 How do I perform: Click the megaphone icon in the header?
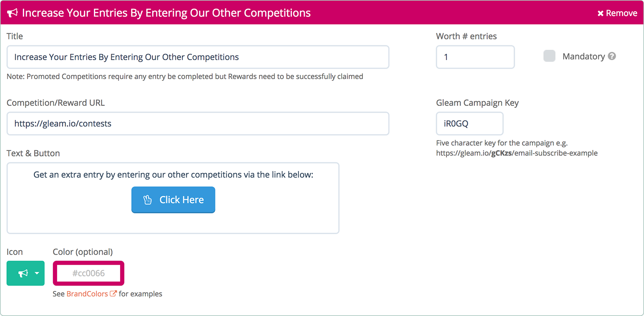[x=12, y=13]
